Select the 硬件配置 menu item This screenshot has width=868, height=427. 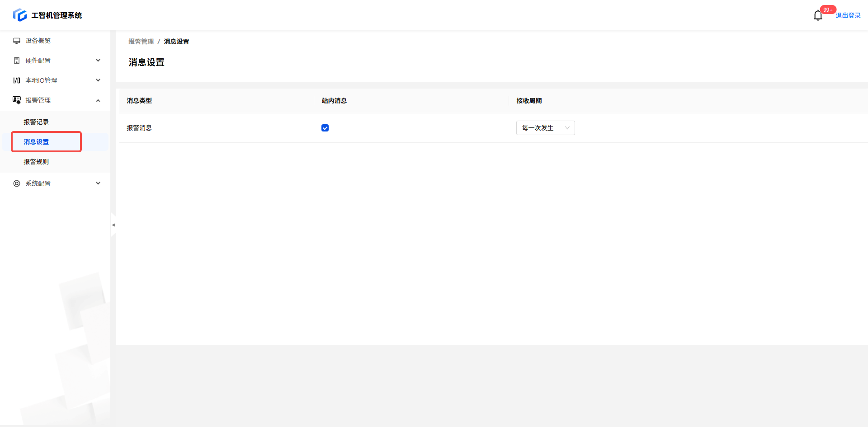(55, 61)
